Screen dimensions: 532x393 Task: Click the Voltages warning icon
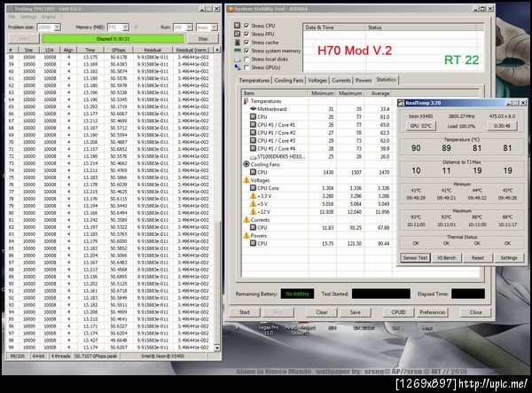(x=246, y=180)
